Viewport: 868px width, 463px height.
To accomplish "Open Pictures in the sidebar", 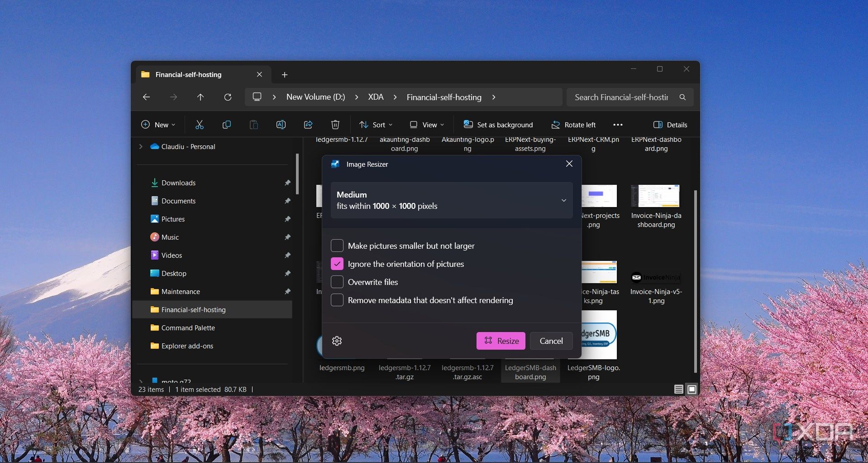I will tap(173, 219).
